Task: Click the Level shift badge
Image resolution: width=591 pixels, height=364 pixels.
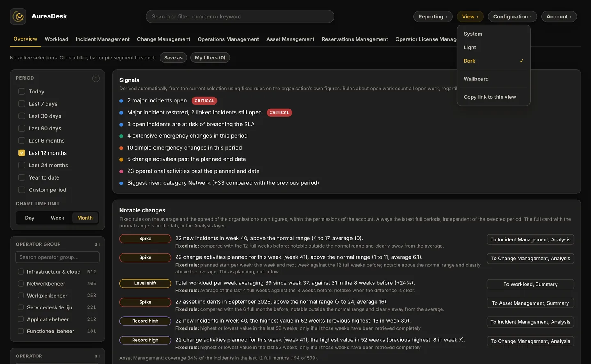Action: pyautogui.click(x=145, y=283)
